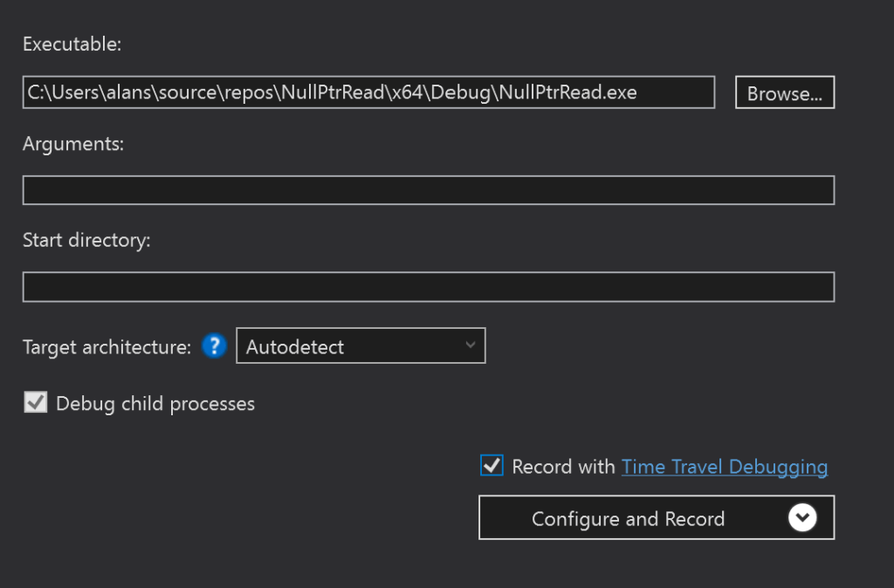This screenshot has height=588, width=894.
Task: Click the blue help icon beside Target architecture
Action: 214,346
